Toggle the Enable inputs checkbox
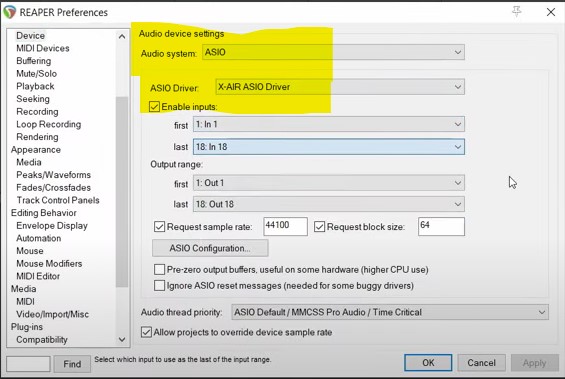Image resolution: width=565 pixels, height=379 pixels. pyautogui.click(x=154, y=107)
